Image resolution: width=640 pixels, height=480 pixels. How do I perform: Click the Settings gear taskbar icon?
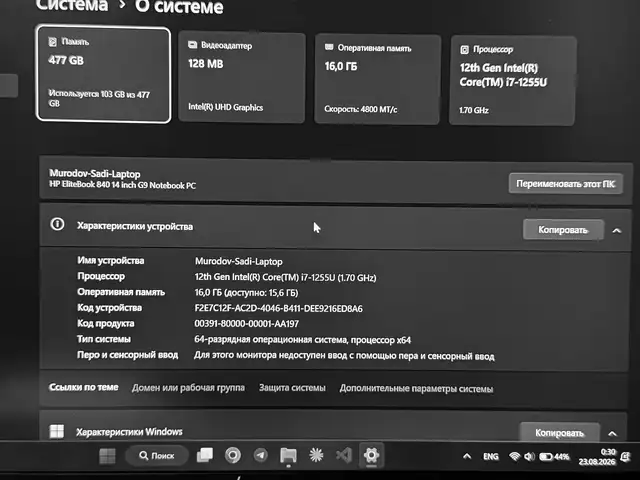(371, 454)
